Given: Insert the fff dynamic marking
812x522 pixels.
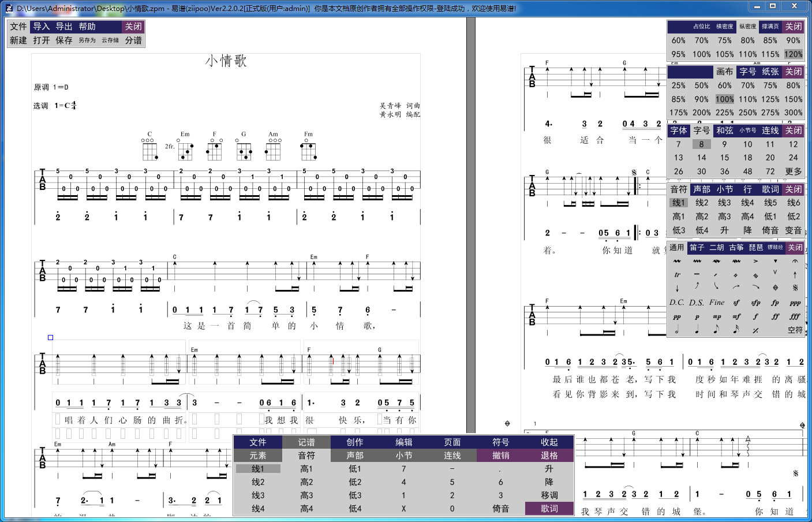Looking at the screenshot, I should tap(795, 316).
